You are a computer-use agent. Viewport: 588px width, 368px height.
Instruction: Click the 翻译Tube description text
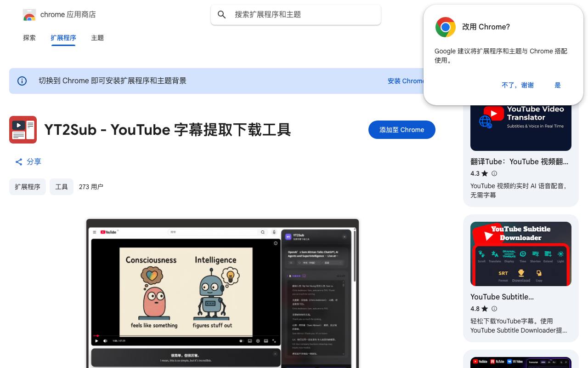[x=519, y=190]
